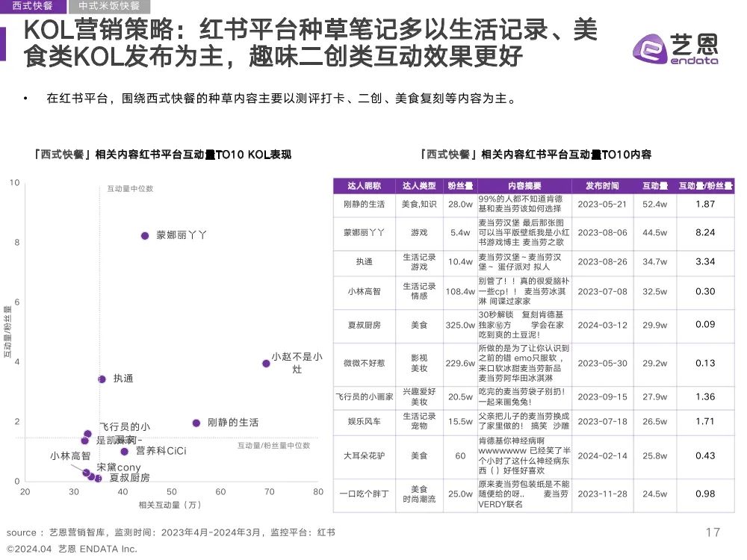Click the type cell 影视 美妆
This screenshot has height=560, width=747.
tap(419, 364)
